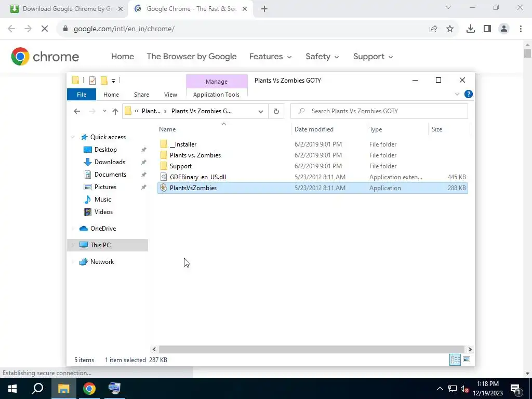
Task: Click the Chrome logo on the webpage
Action: click(45, 56)
